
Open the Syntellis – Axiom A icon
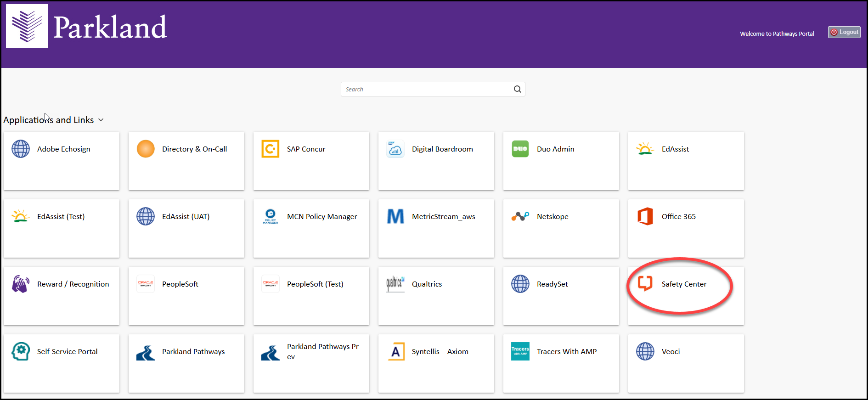tap(395, 351)
